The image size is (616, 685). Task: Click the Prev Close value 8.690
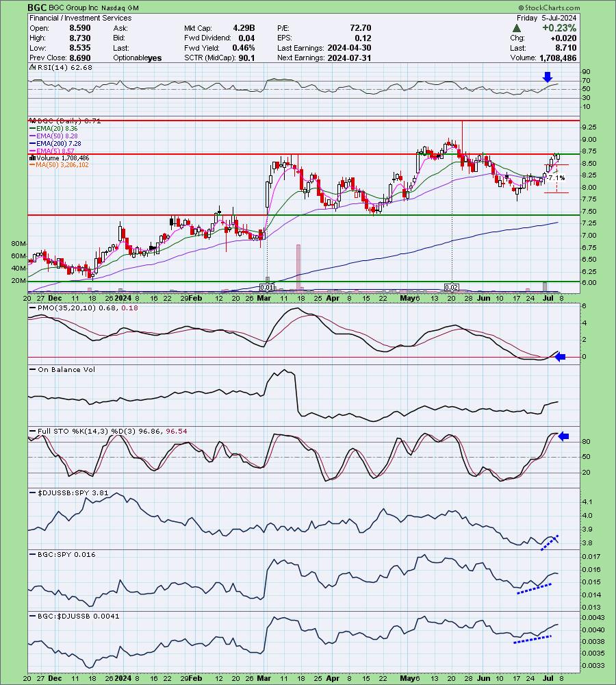(x=80, y=58)
